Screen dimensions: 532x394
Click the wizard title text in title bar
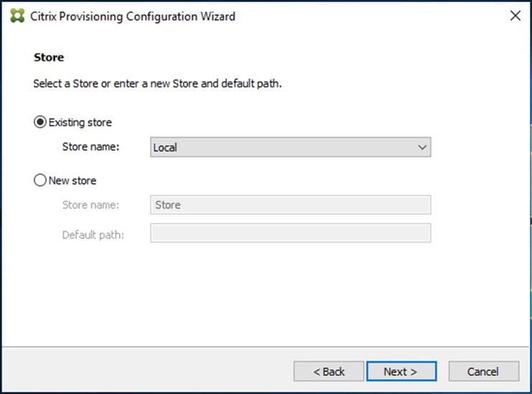(x=133, y=17)
